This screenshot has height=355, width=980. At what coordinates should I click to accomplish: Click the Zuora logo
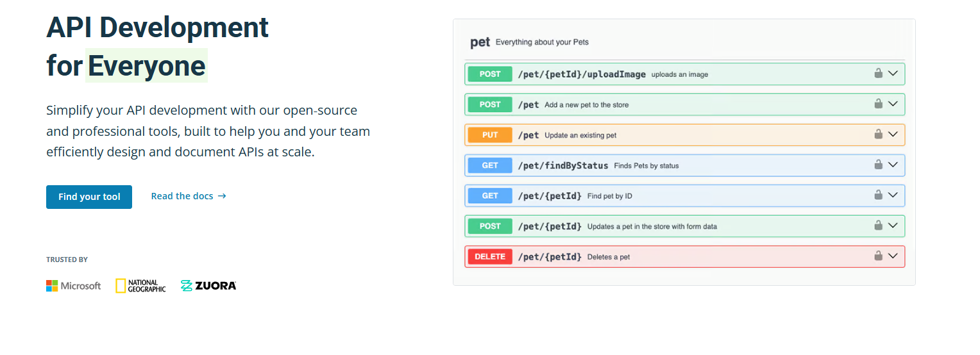tap(208, 286)
